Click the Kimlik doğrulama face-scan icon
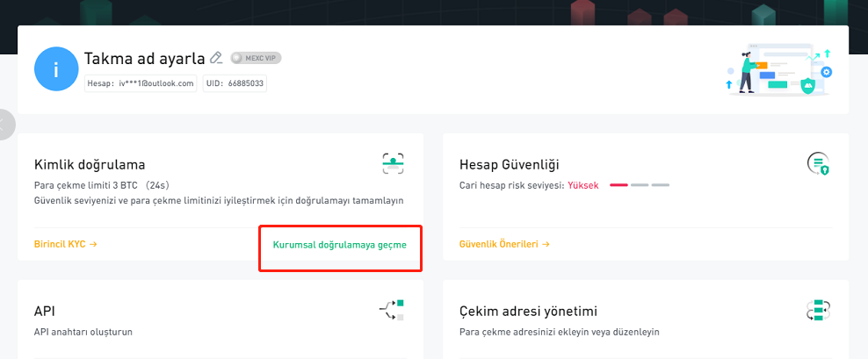Image resolution: width=868 pixels, height=359 pixels. 393,164
